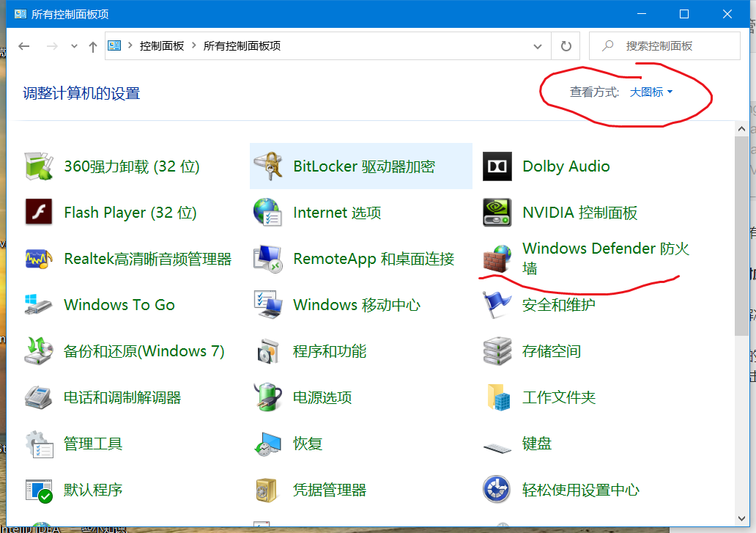Click the magnifier icon in the search box
This screenshot has width=756, height=533.
(x=608, y=46)
